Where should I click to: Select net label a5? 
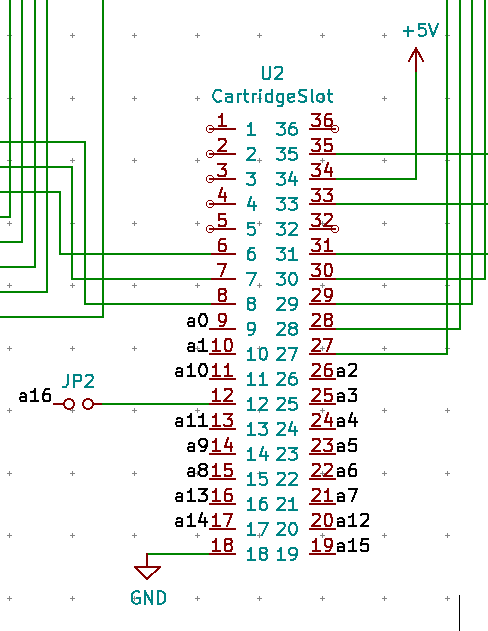click(x=347, y=446)
